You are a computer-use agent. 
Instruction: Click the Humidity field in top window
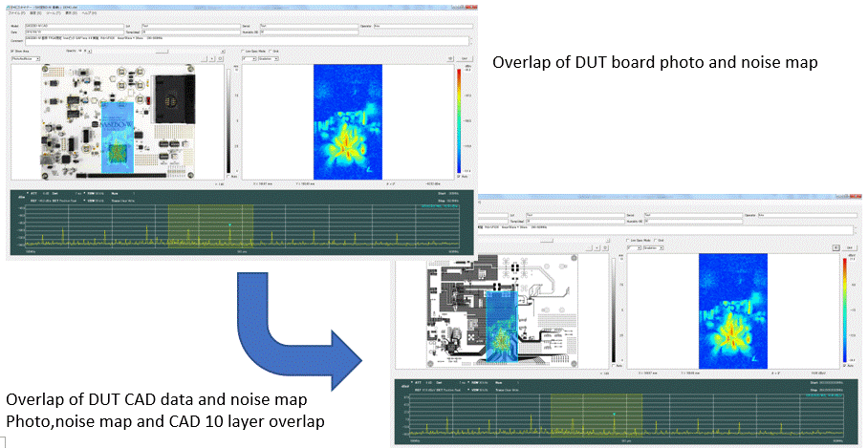click(x=309, y=32)
